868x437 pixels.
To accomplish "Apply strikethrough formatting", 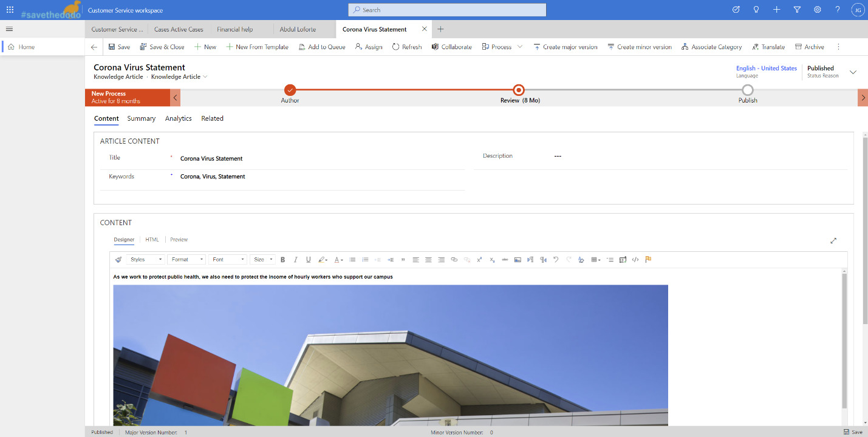I will coord(505,259).
